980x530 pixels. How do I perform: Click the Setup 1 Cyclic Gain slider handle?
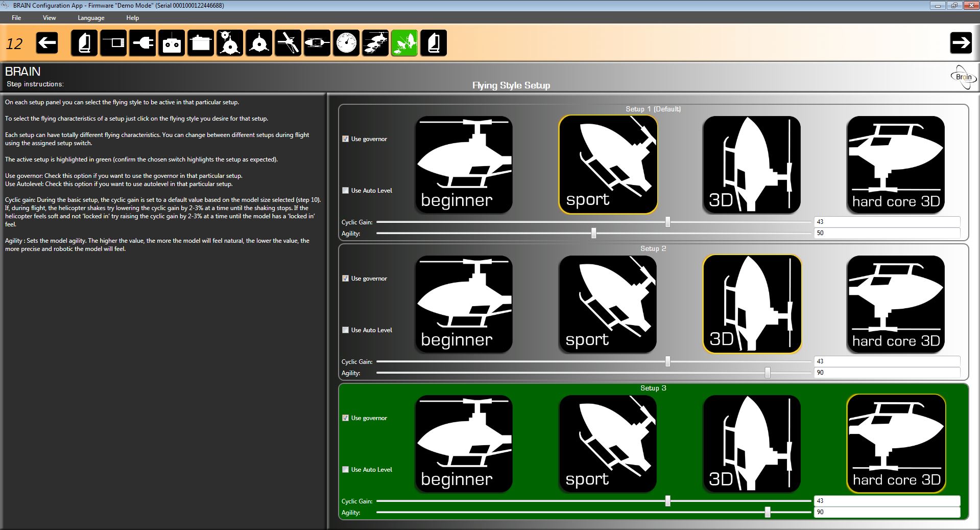point(667,222)
